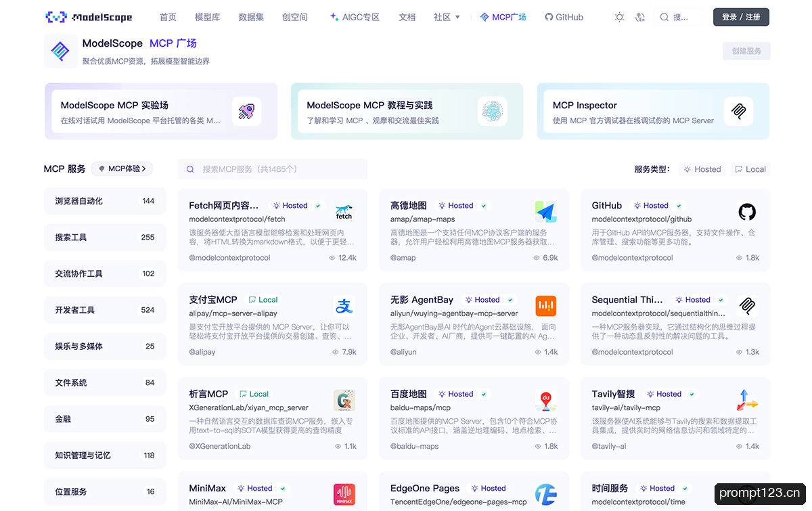Filter service type by Local
Screen dimensions: 812x511
pyautogui.click(x=750, y=169)
